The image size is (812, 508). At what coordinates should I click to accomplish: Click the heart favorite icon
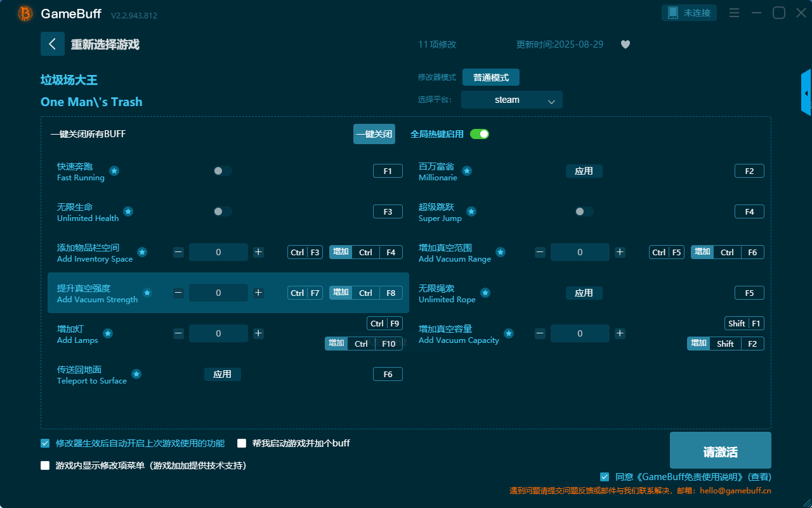[625, 44]
